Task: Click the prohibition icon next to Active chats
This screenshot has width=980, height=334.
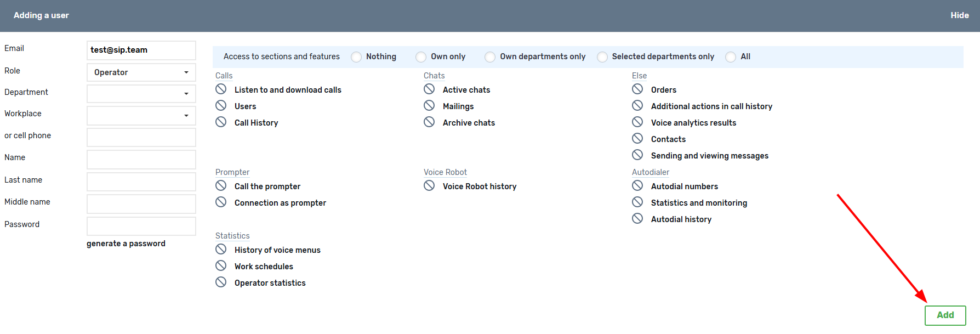Action: tap(429, 89)
